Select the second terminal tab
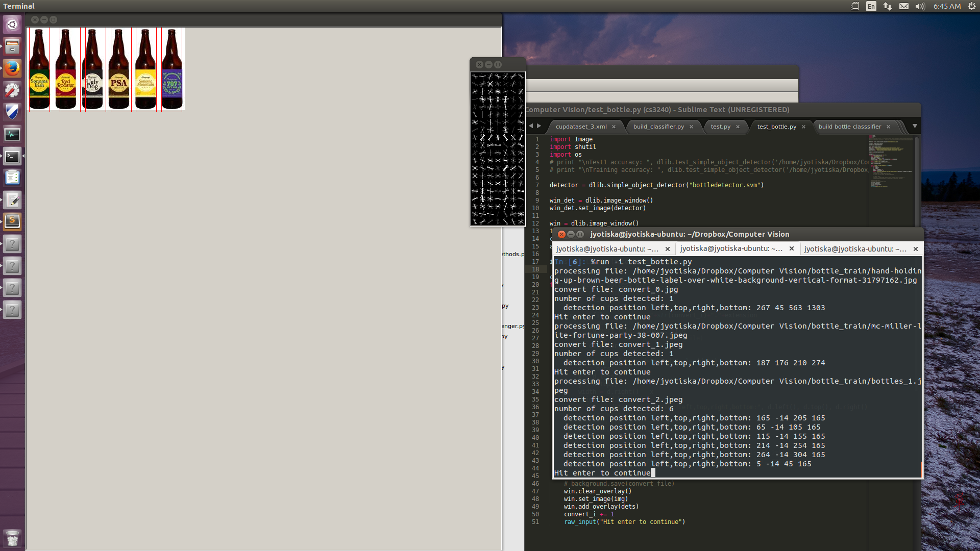 (731, 248)
